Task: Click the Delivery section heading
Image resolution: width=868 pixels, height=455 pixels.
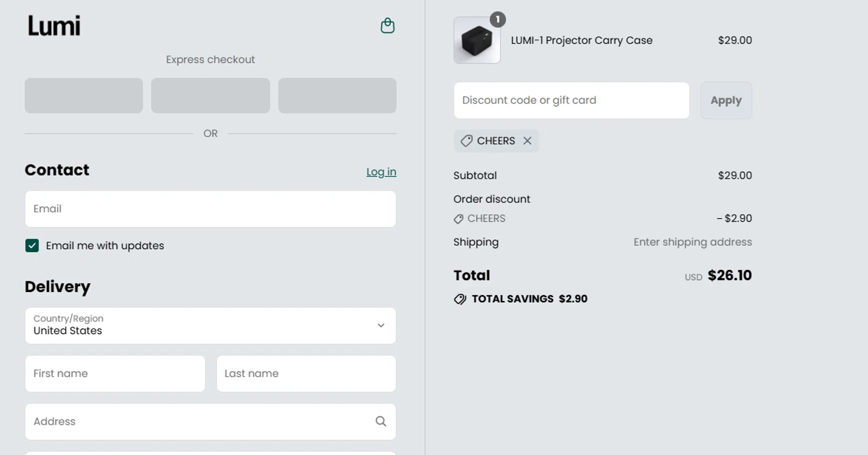Action: tap(57, 287)
